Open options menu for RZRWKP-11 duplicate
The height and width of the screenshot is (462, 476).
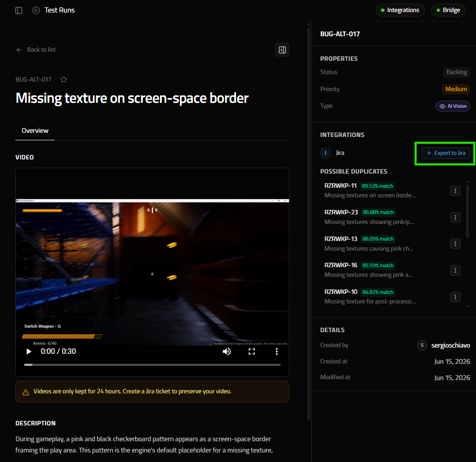click(455, 191)
